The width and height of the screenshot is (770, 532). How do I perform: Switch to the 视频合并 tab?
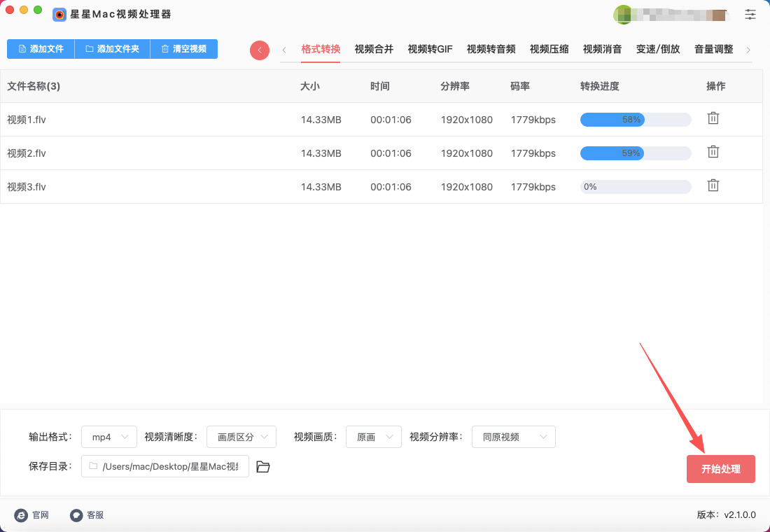374,49
